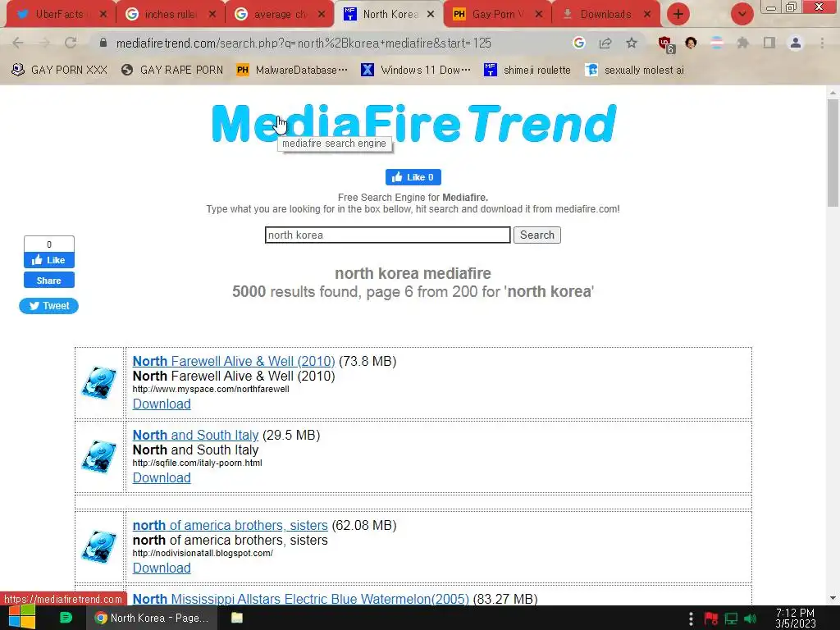
Task: Focus the 'north korea' search box
Action: pos(387,235)
